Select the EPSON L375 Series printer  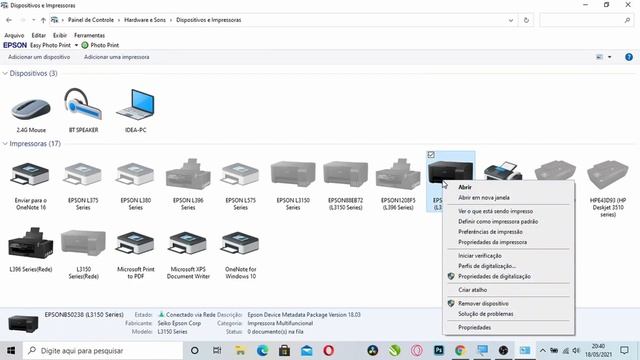(83, 175)
